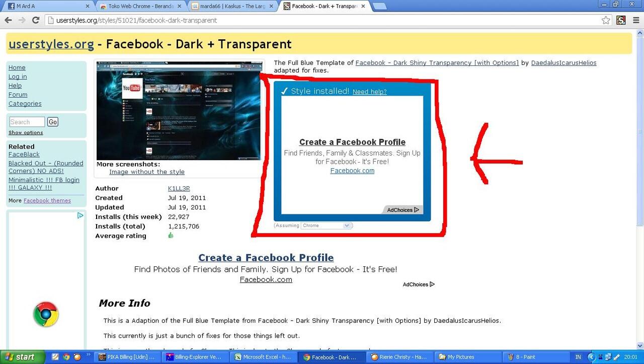Open Microsoft Excel from the taskbar

pyautogui.click(x=264, y=357)
